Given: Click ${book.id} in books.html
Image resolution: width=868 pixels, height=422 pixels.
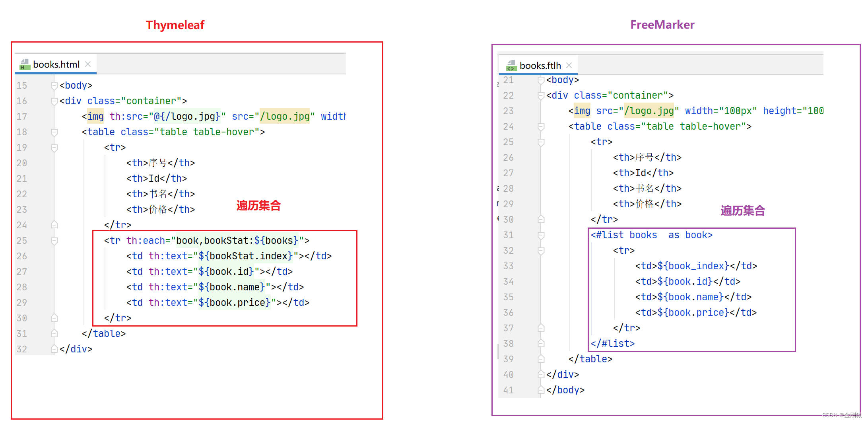Looking at the screenshot, I should (226, 272).
